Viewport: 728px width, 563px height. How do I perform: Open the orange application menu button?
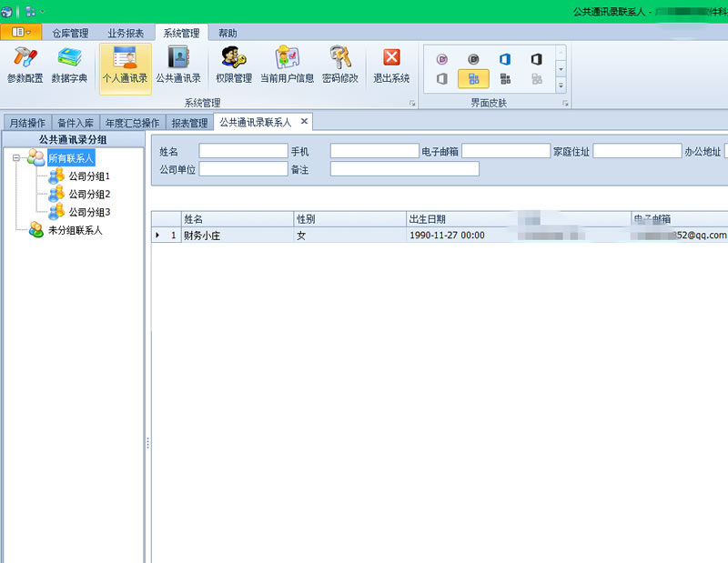point(21,32)
